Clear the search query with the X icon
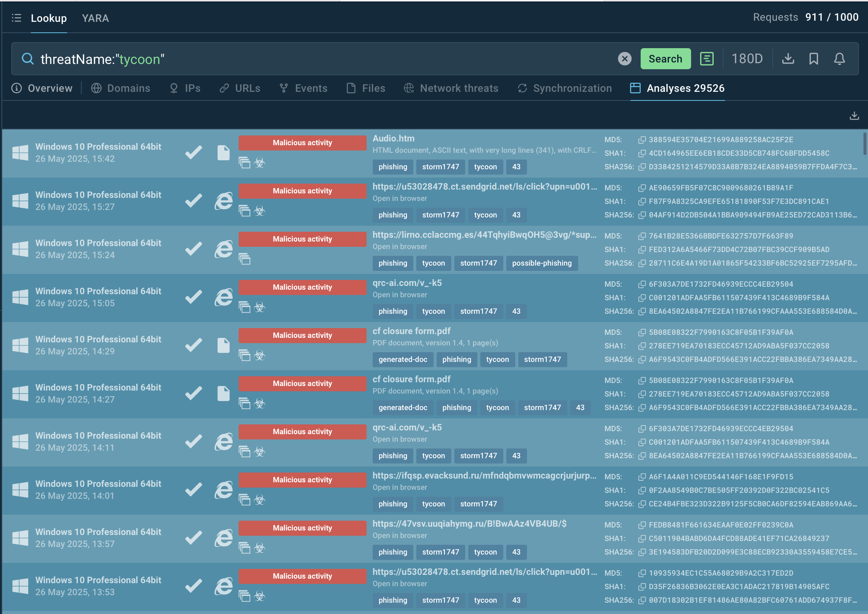This screenshot has width=868, height=614. [x=624, y=59]
